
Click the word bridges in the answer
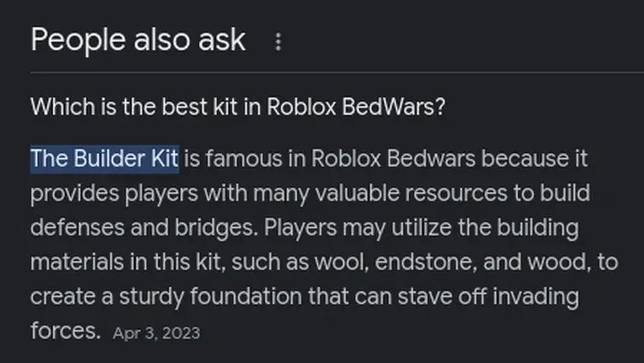[x=217, y=228]
